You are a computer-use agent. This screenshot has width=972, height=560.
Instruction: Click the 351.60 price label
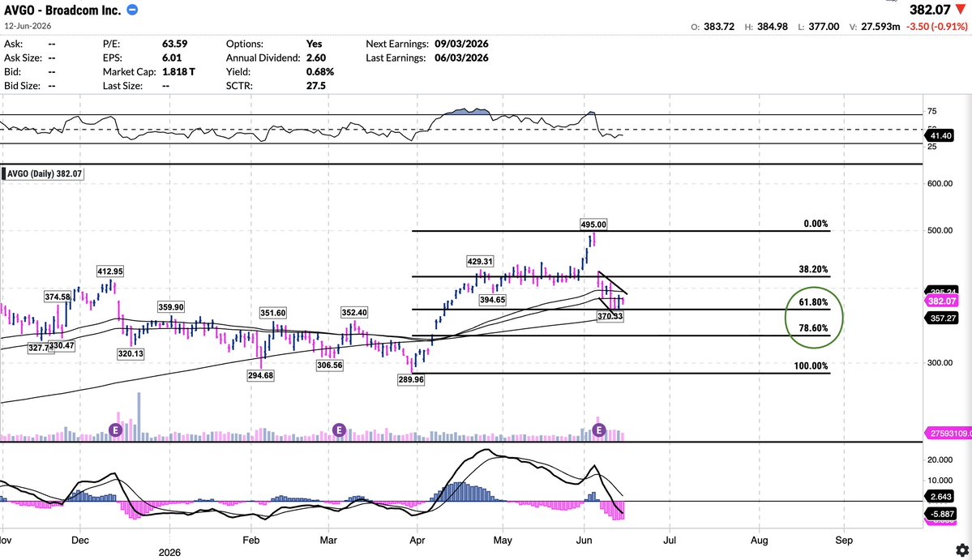coord(272,314)
